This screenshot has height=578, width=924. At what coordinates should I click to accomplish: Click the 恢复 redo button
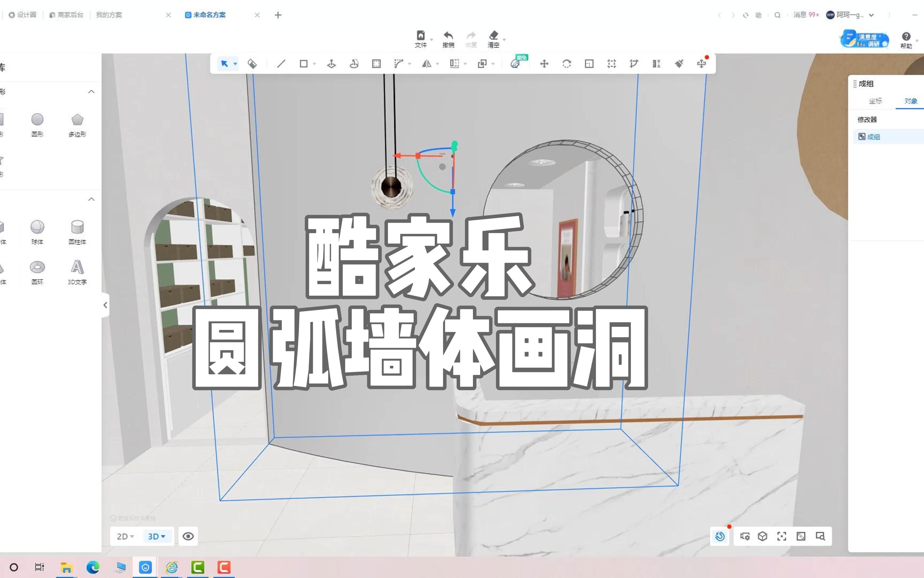pyautogui.click(x=471, y=39)
